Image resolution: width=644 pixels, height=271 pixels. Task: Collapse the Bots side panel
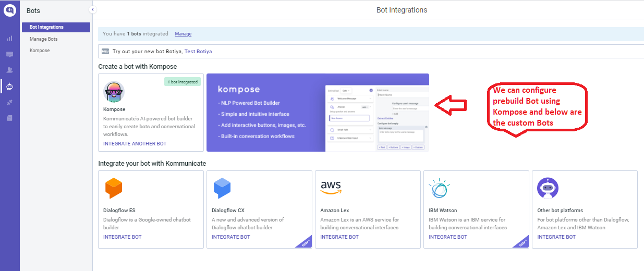[x=92, y=9]
